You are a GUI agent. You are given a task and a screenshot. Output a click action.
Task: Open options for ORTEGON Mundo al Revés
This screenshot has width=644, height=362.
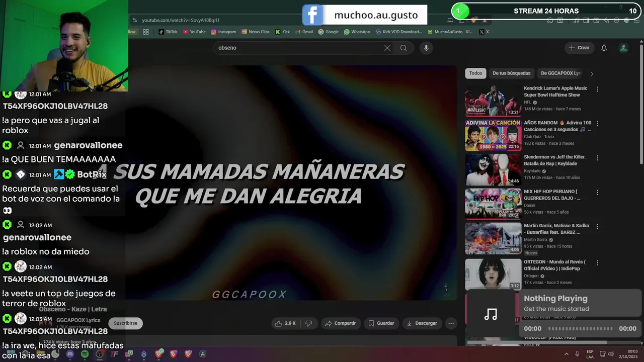597,263
